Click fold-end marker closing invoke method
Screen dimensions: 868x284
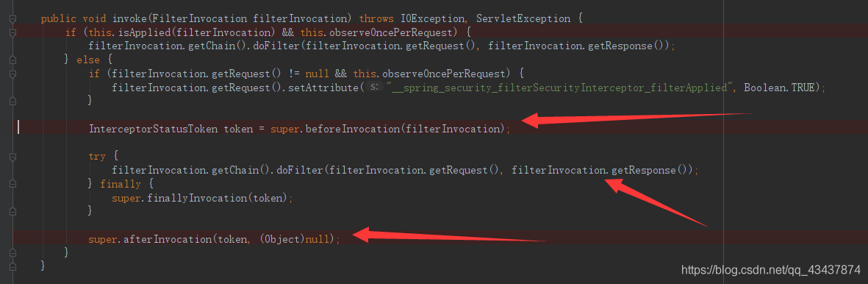click(12, 266)
